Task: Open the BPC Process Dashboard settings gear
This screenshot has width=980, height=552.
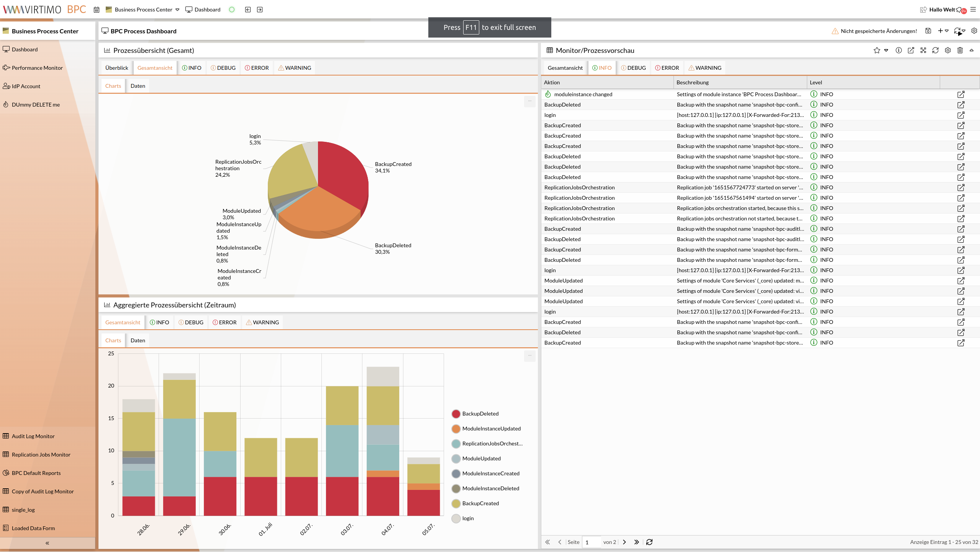Action: point(974,31)
